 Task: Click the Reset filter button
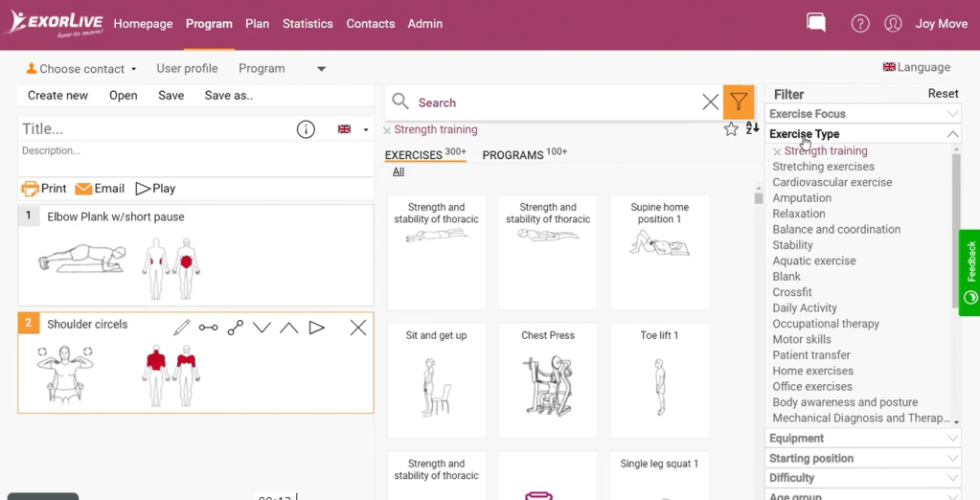(x=943, y=94)
